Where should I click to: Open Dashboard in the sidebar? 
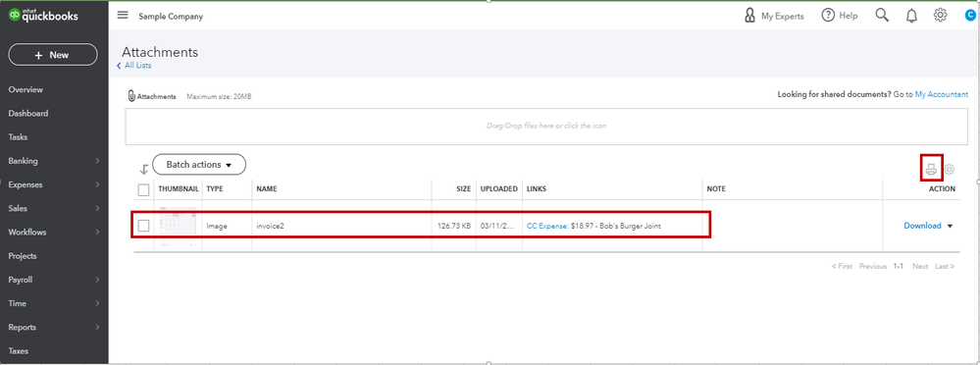(x=28, y=113)
